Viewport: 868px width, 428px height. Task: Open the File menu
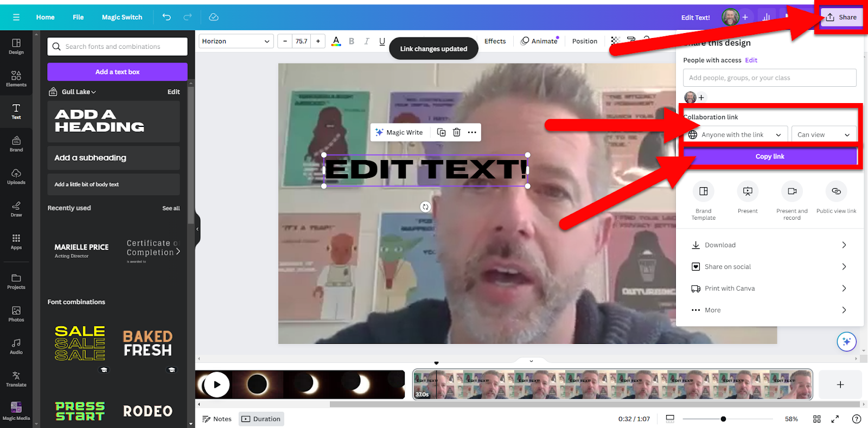[x=78, y=17]
